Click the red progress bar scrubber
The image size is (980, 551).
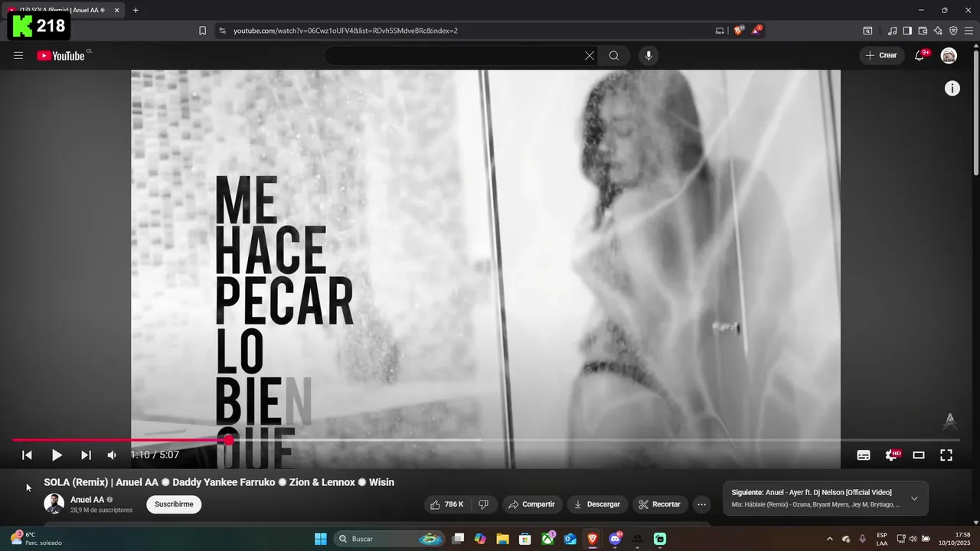228,440
